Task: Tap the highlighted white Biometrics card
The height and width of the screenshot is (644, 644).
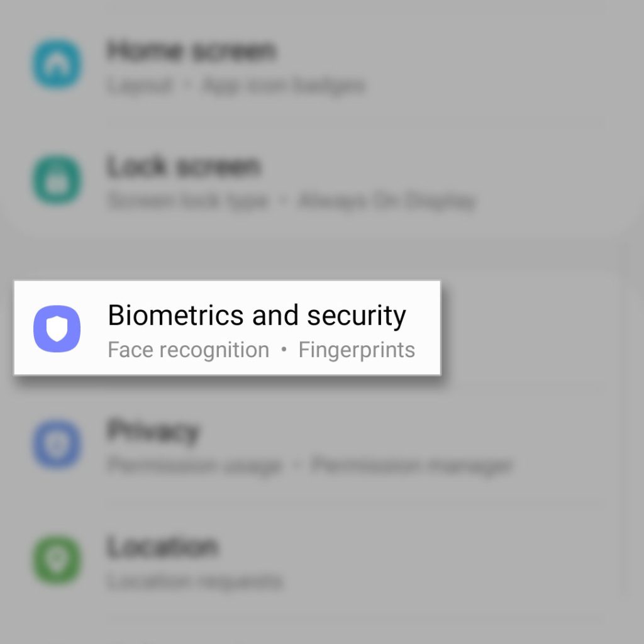Action: pos(227,328)
